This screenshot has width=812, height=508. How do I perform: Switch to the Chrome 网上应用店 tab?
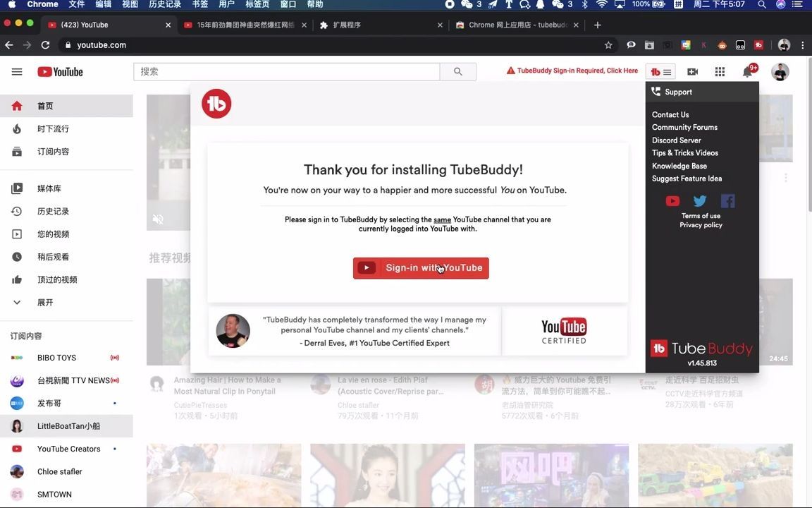518,25
